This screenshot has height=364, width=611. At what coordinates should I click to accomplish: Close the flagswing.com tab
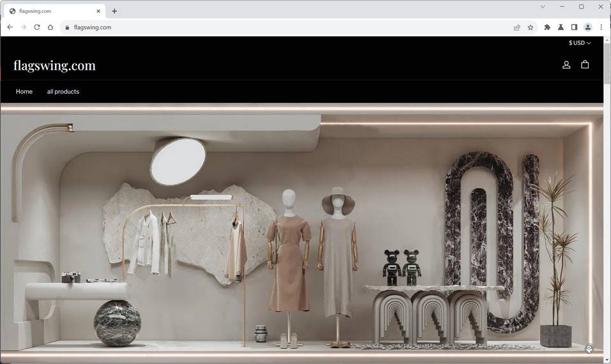coord(98,11)
